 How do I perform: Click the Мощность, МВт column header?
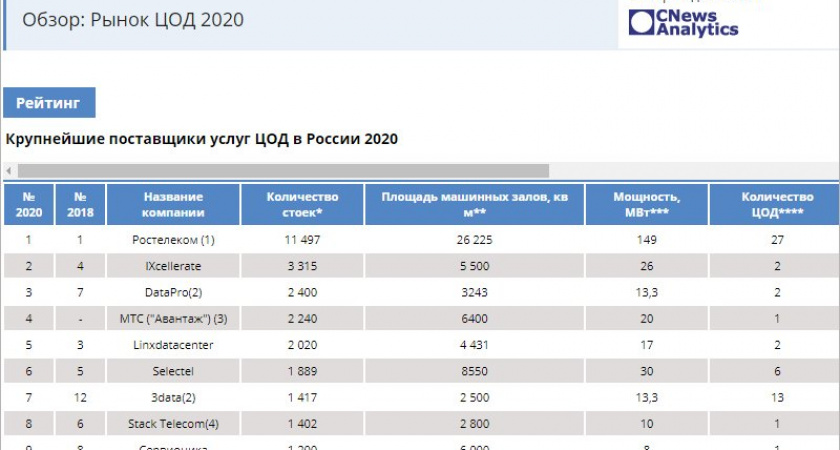tap(647, 205)
